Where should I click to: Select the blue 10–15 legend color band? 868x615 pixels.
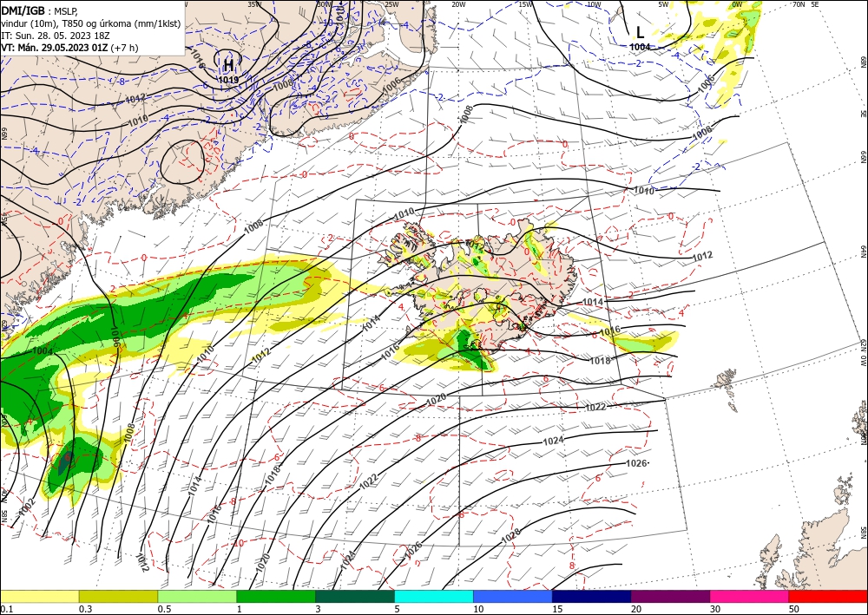pos(513,596)
